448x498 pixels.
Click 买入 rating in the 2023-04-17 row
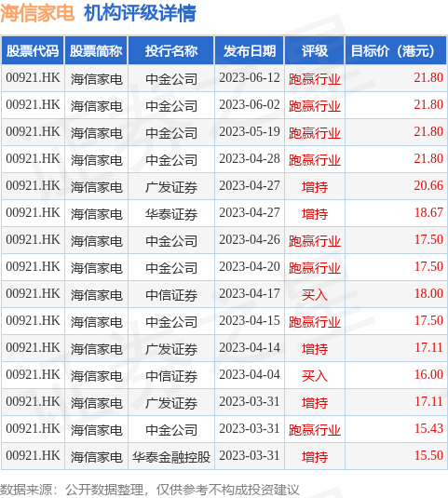pyautogui.click(x=315, y=295)
